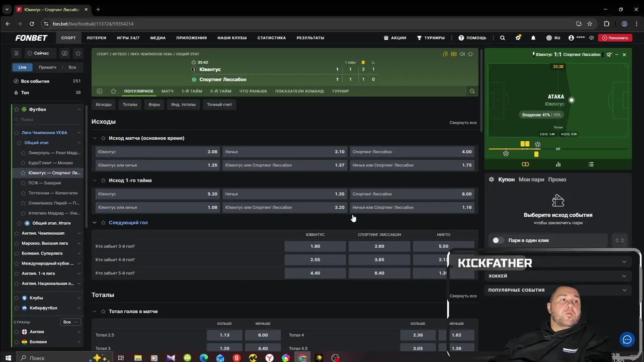Screen dimensions: 644x362
Task: Expand Марокко. Высшая лига
Action: (79, 243)
